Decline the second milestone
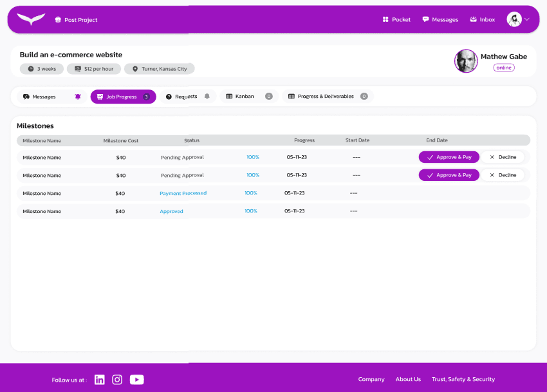Image resolution: width=547 pixels, height=392 pixels. (x=503, y=175)
